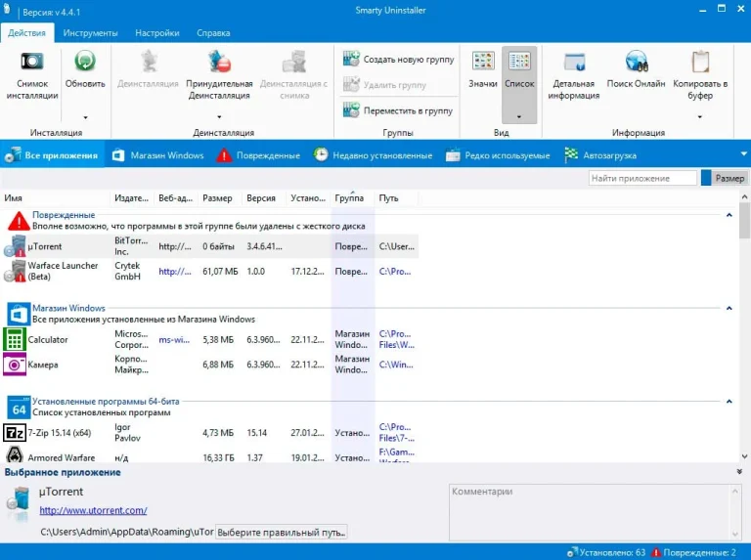Click the application icon in title bar
Screen dimensions: 751x560
[7, 8]
